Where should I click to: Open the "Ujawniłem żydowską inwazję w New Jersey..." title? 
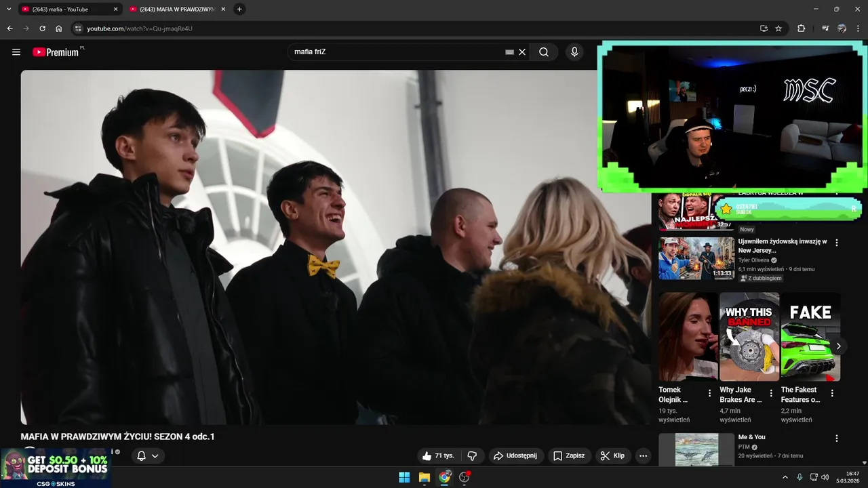[x=783, y=246]
